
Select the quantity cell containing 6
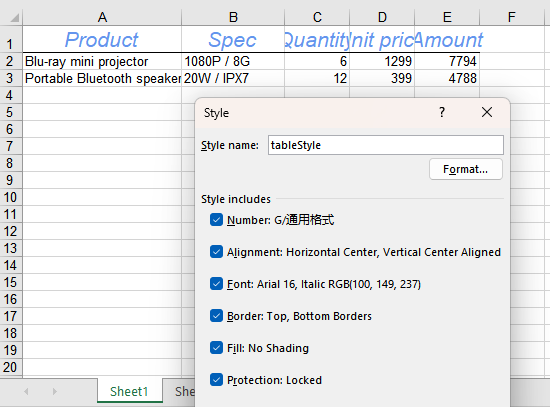[317, 61]
